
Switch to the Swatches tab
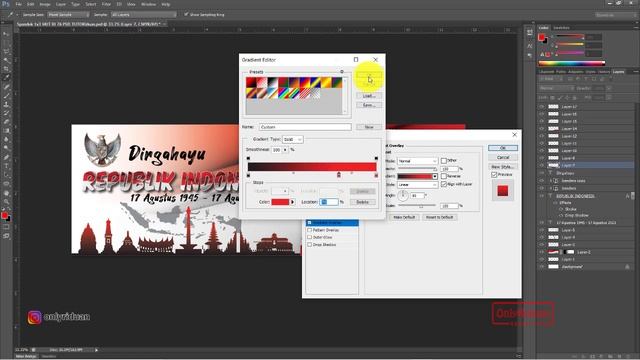[561, 28]
